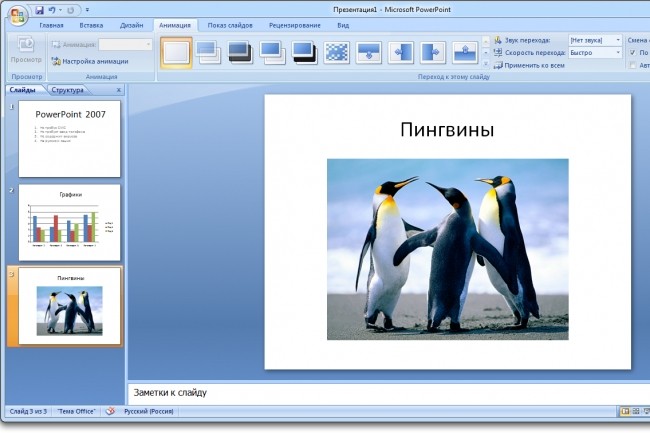Apply the cut transition, fourth in gallery
The width and height of the screenshot is (650, 433).
[x=272, y=53]
